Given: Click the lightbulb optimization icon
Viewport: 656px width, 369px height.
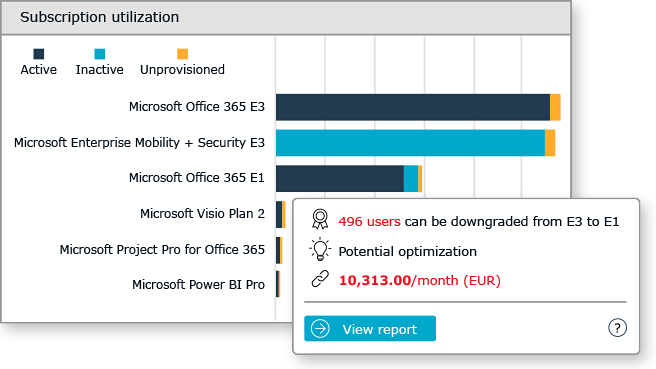Looking at the screenshot, I should coord(320,250).
